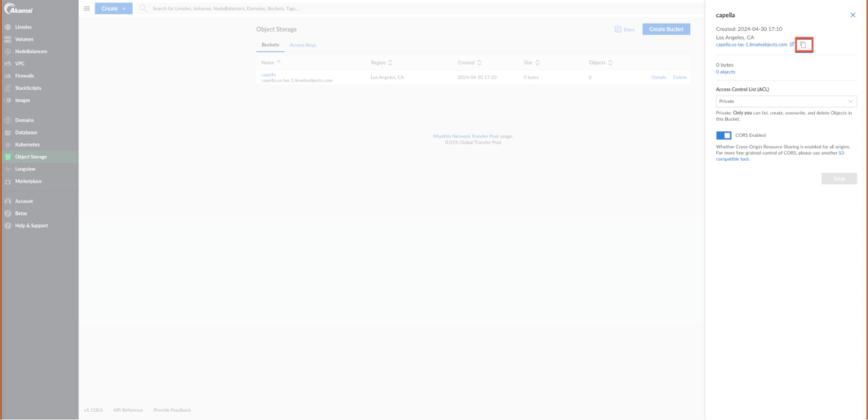Copy the capella bucket hostname to clipboard
Viewport: 868px width, 420px height.
tap(803, 45)
